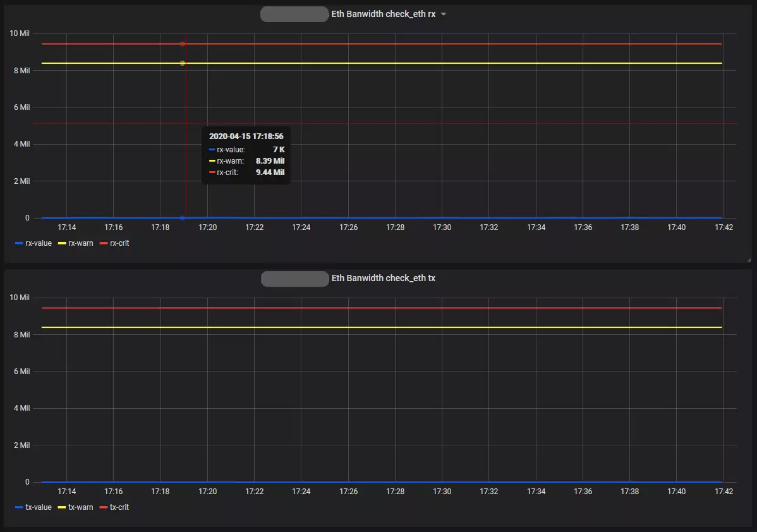Expand the dropdown caret beside check_eth rx title
The image size is (757, 532).
444,15
